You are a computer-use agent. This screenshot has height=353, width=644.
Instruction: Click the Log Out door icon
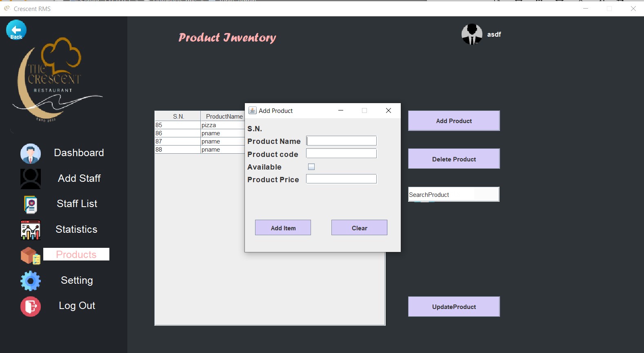(x=31, y=307)
